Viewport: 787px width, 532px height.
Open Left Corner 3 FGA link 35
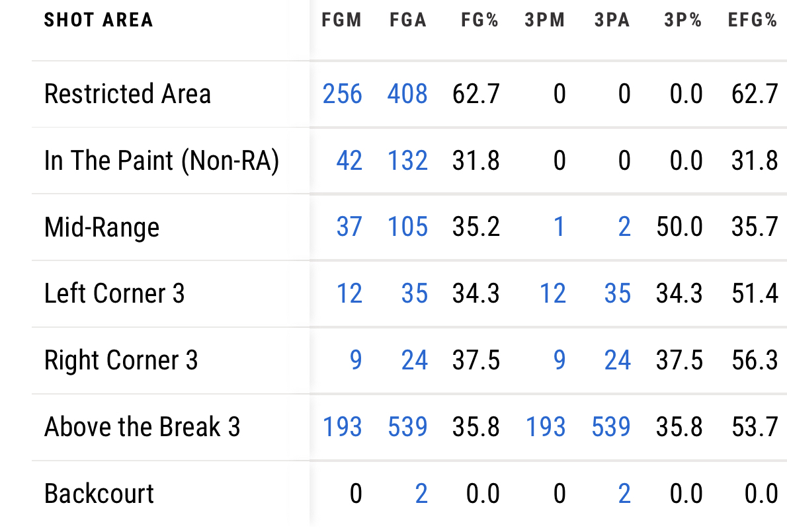pos(415,293)
